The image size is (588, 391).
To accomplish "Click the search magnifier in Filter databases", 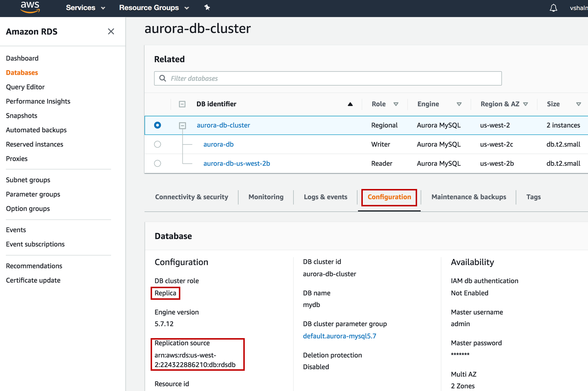I will (x=163, y=79).
